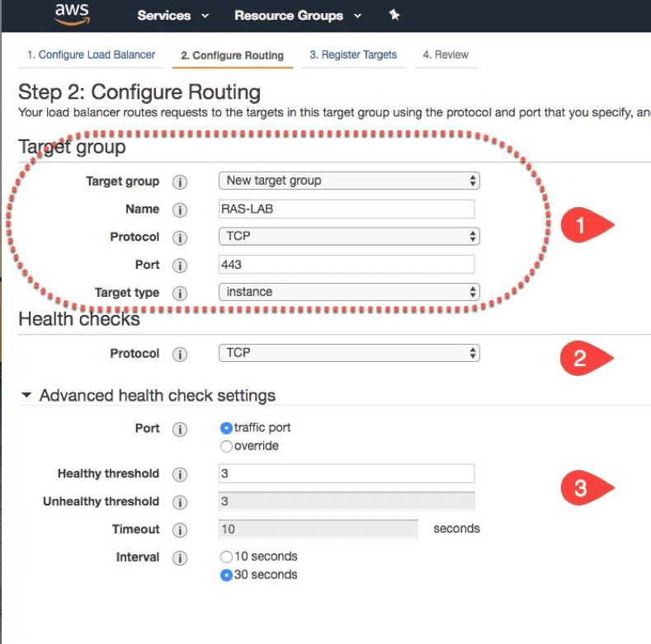Open the Services menu

[173, 16]
